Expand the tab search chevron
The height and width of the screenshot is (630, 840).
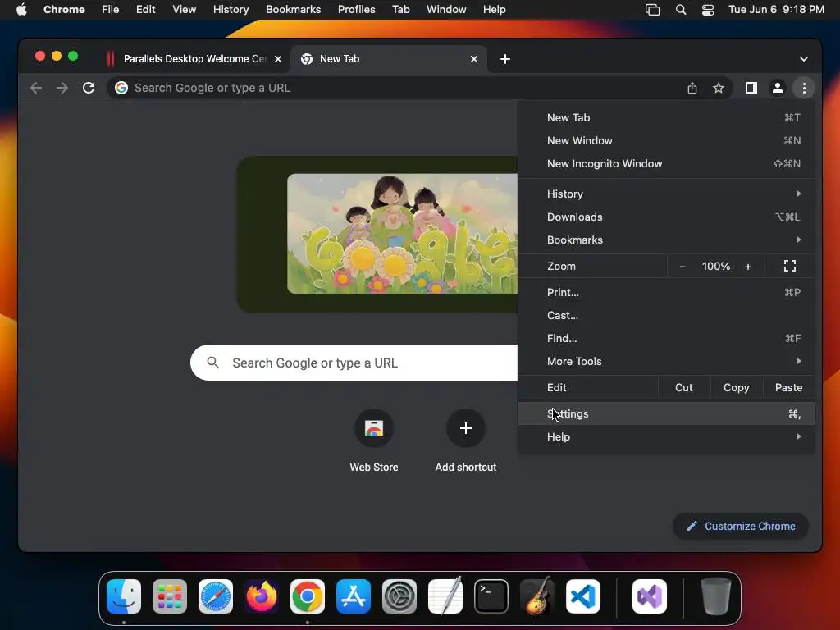click(804, 59)
